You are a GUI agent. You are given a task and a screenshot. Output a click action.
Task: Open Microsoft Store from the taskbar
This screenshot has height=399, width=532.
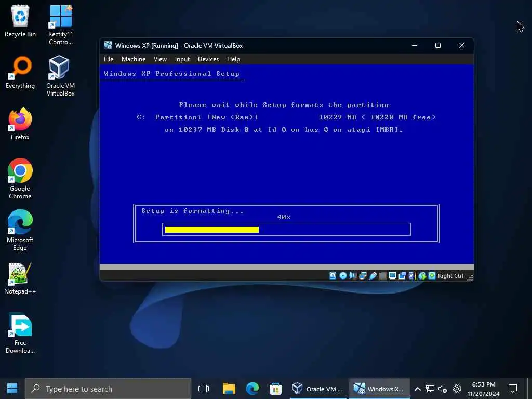[275, 389]
